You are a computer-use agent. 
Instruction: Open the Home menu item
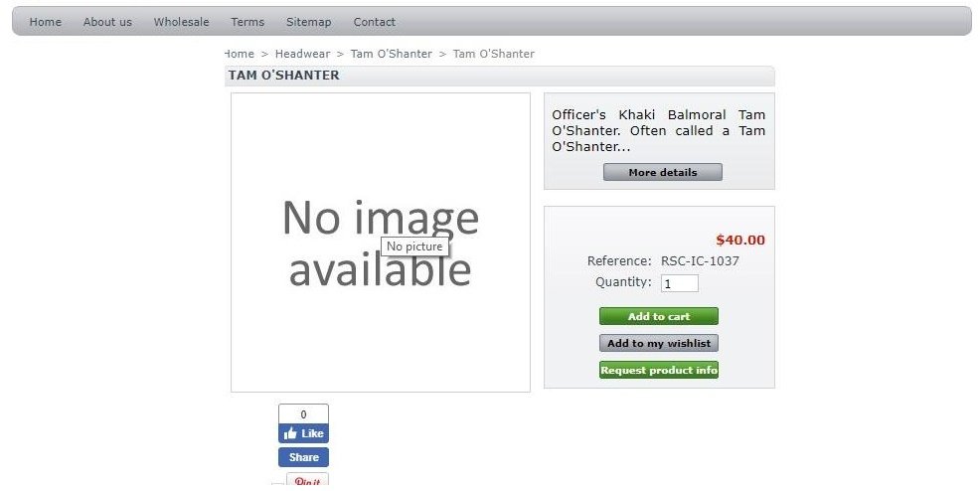[46, 22]
